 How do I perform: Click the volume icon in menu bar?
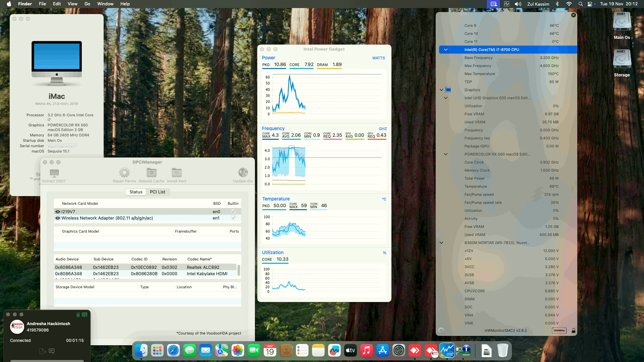518,4
